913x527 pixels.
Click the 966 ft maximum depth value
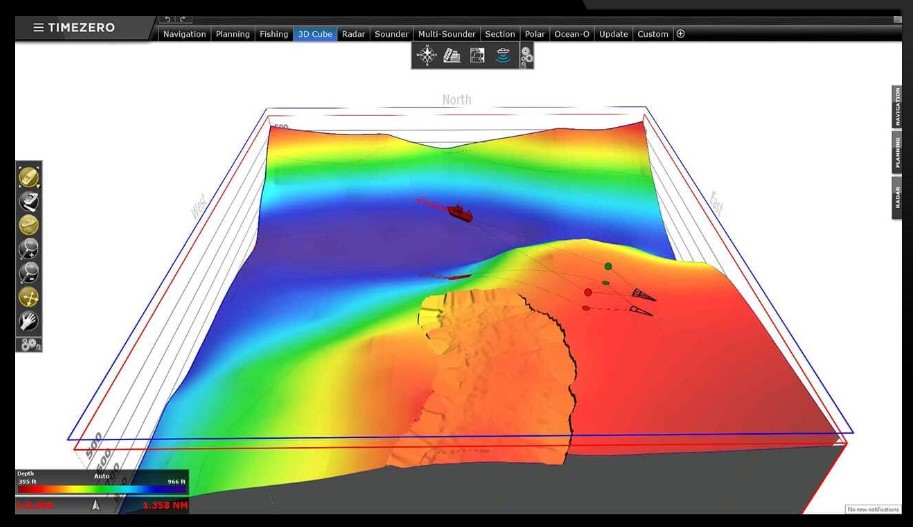(x=176, y=482)
